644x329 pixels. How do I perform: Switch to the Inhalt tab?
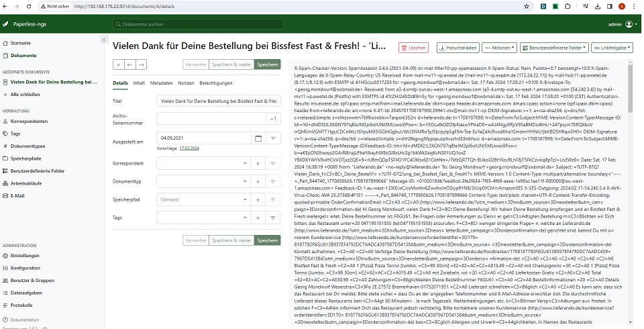139,83
